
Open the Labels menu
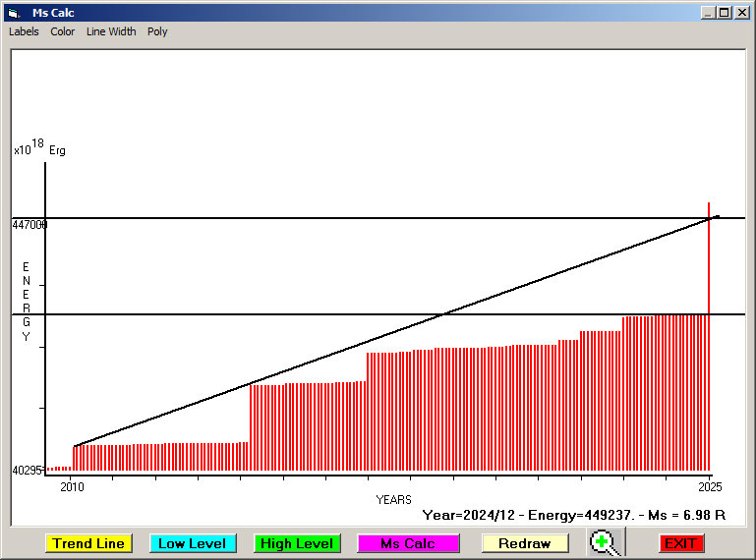click(x=24, y=31)
